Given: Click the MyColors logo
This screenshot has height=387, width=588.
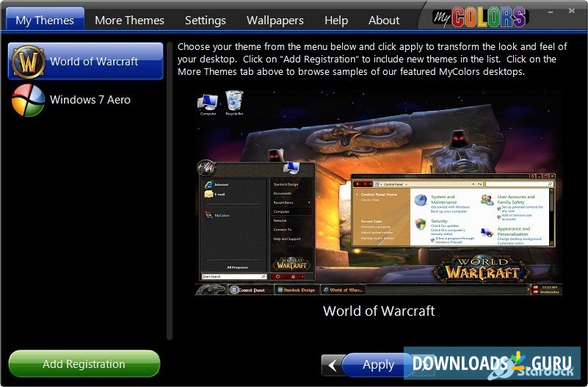Looking at the screenshot, I should (480, 17).
